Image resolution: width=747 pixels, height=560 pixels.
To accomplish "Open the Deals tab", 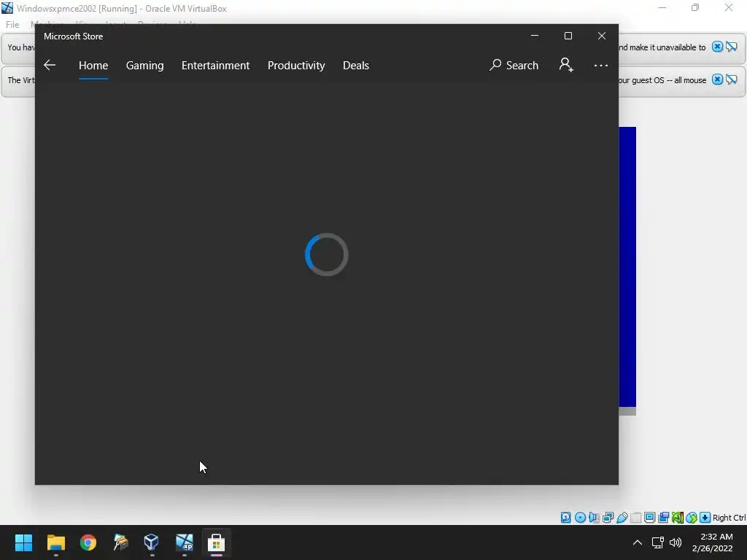I will [356, 65].
